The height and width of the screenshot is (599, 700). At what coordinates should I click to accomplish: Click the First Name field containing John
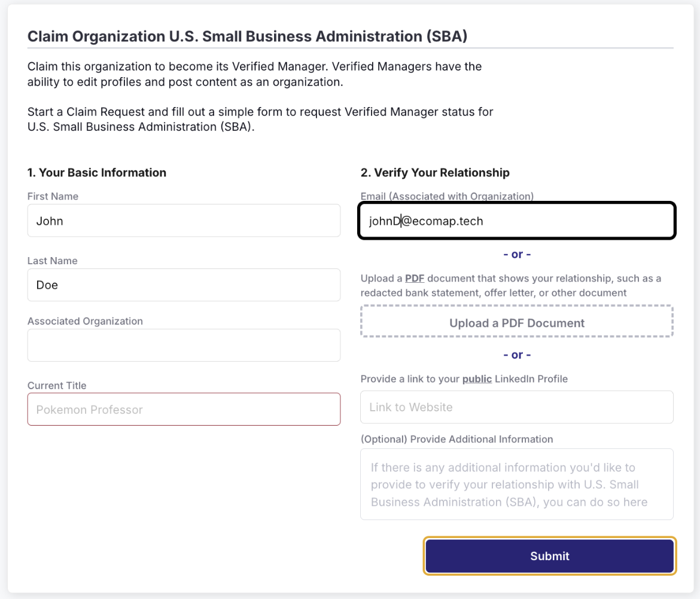tap(184, 221)
